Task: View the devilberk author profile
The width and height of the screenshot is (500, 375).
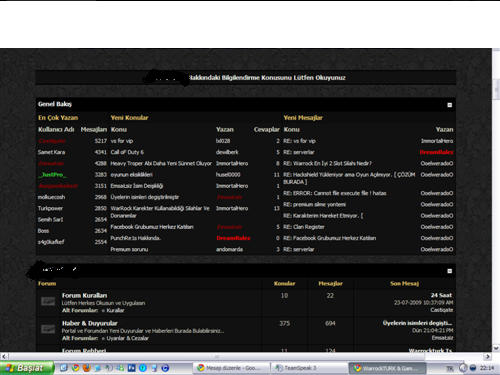Action: click(x=227, y=152)
